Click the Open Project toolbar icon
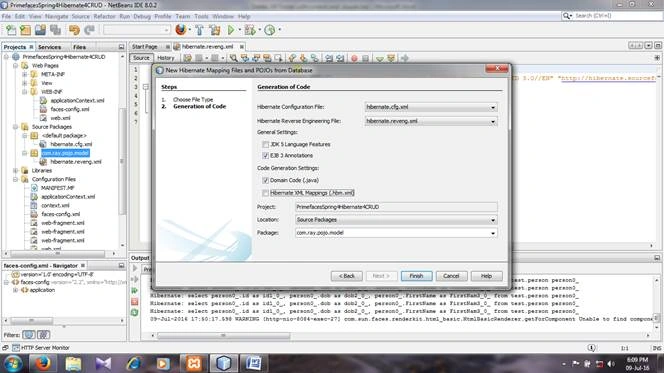Image resolution: width=664 pixels, height=373 pixels. click(x=40, y=30)
